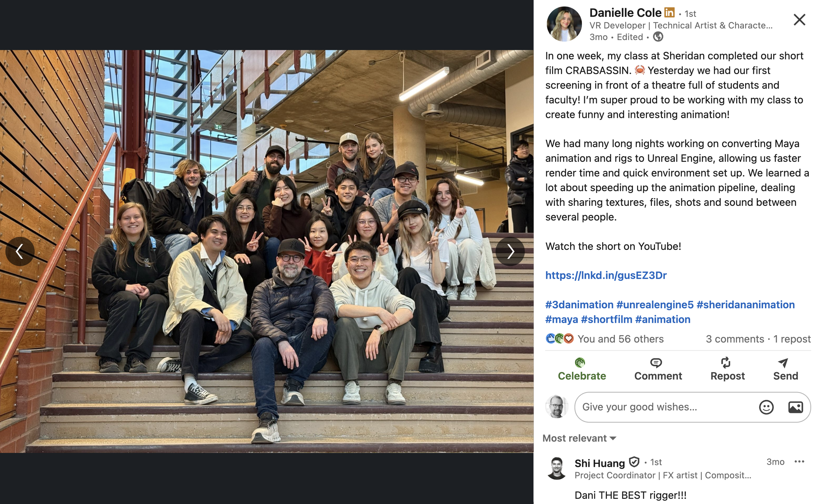This screenshot has width=821, height=504.
Task: Open Danielle Cole's profile name
Action: (625, 13)
